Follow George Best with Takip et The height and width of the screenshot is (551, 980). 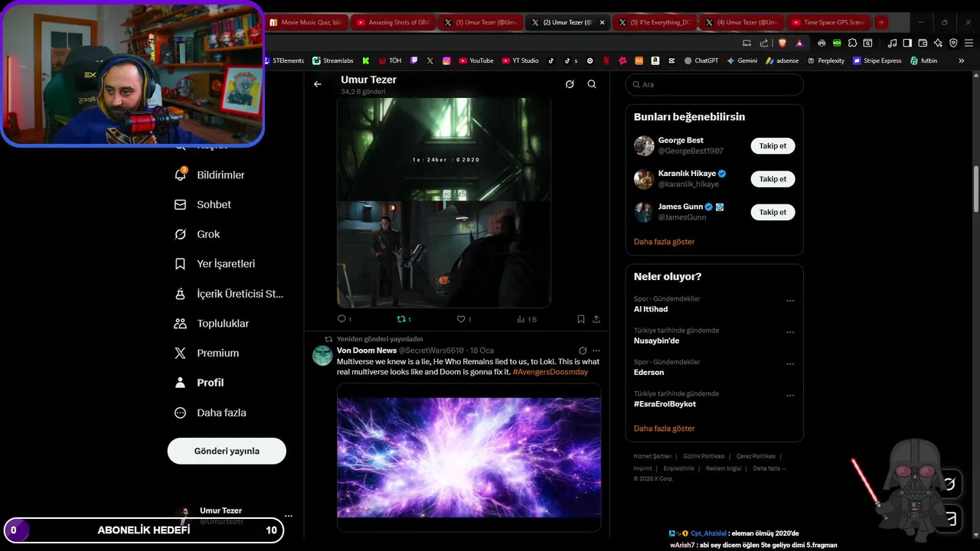(x=773, y=145)
